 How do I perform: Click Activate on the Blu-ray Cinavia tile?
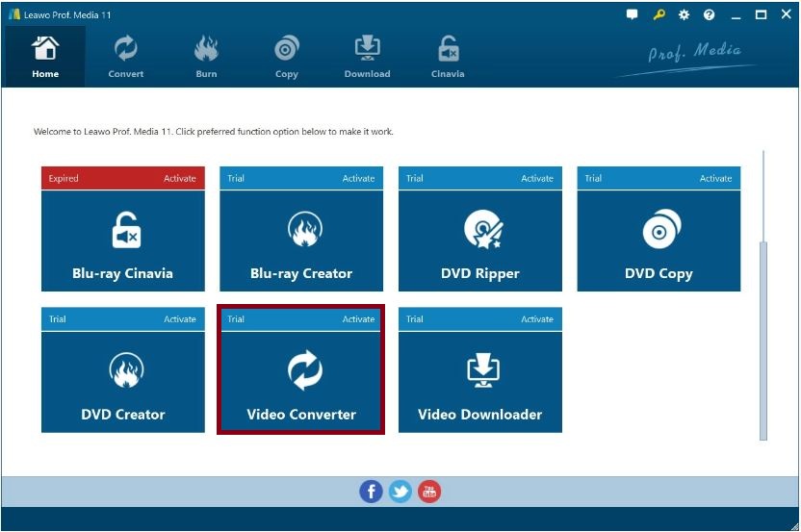click(x=179, y=178)
